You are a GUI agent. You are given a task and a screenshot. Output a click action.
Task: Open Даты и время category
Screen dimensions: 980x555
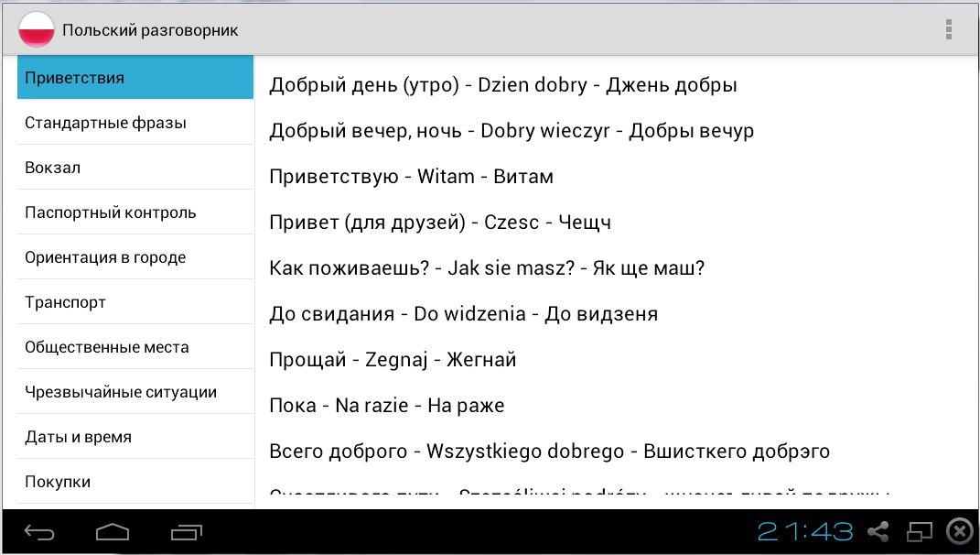pyautogui.click(x=135, y=437)
